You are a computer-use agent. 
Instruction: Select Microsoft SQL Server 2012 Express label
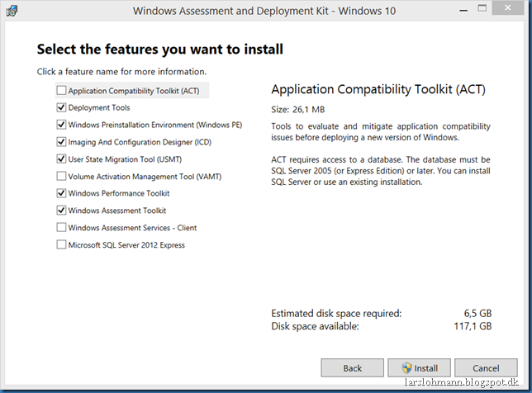[126, 245]
